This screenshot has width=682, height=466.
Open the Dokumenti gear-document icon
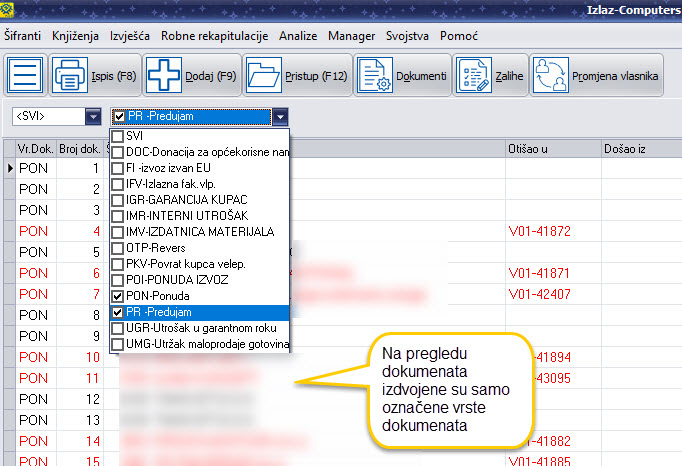[x=374, y=76]
